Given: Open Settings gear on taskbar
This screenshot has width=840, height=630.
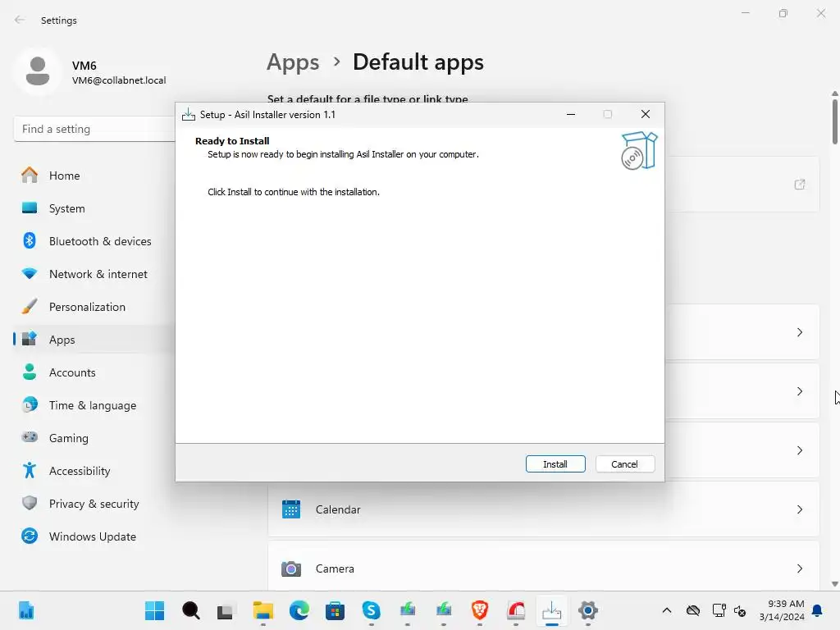Looking at the screenshot, I should coord(587,610).
